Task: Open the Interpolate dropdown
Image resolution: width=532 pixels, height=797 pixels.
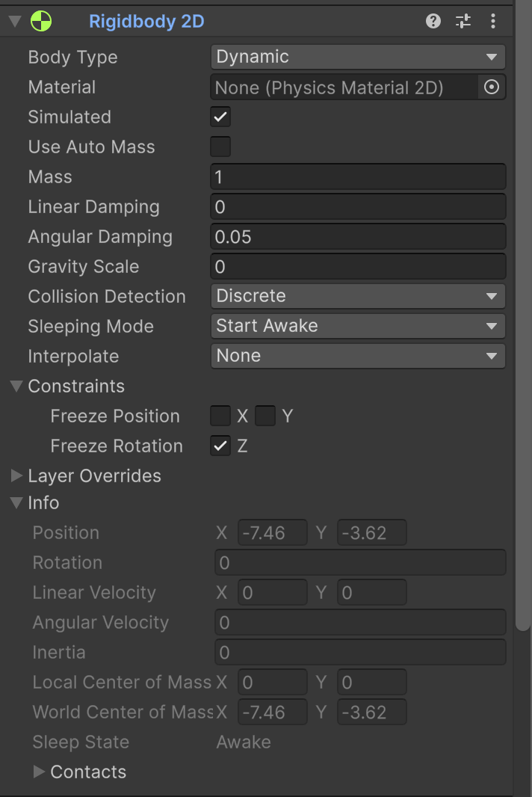Action: click(x=358, y=356)
